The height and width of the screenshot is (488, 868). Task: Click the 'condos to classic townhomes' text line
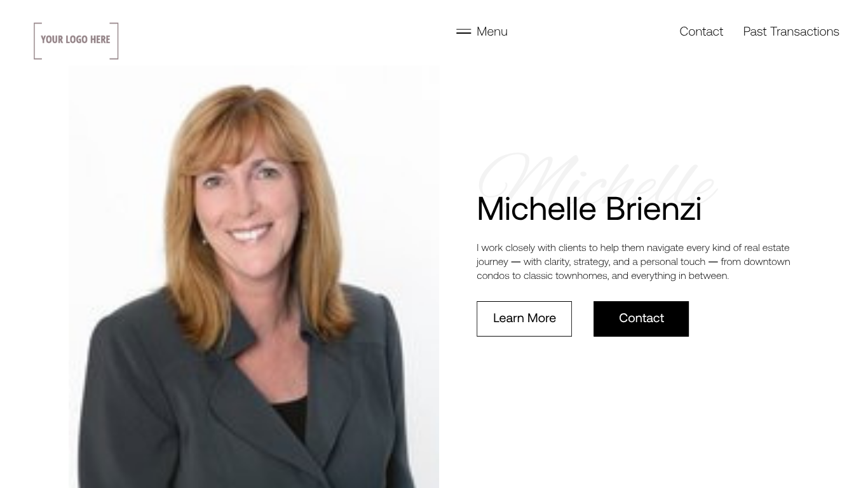pos(602,276)
